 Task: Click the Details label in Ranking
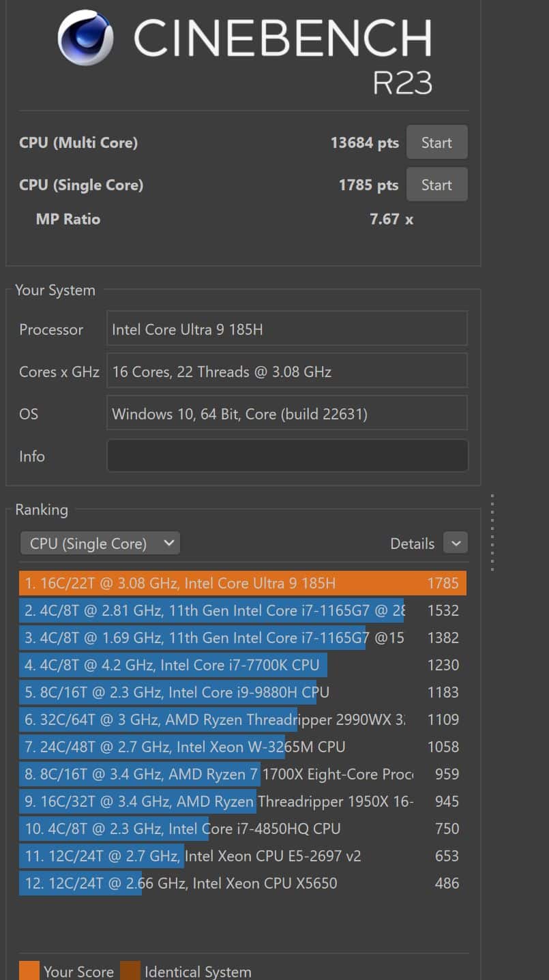click(x=412, y=544)
